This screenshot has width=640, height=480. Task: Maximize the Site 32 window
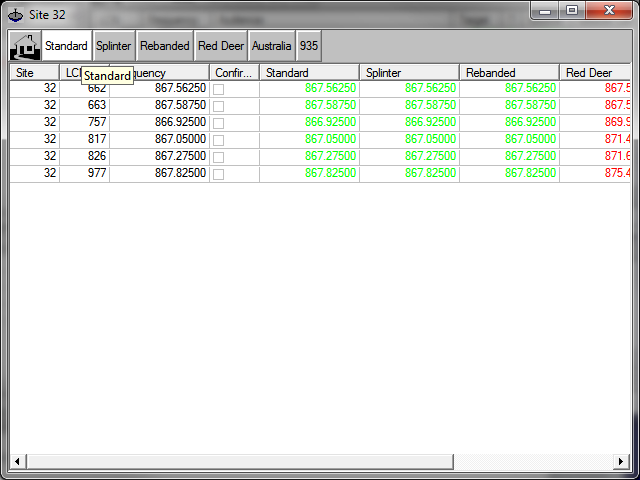click(x=571, y=11)
